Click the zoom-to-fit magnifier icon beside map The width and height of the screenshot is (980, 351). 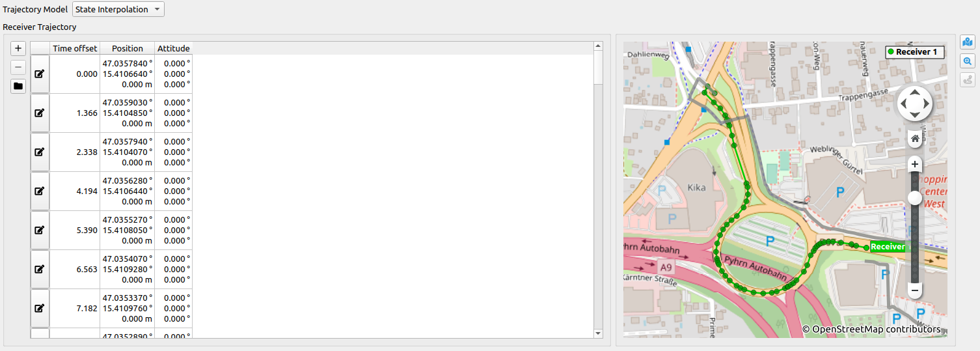point(968,61)
